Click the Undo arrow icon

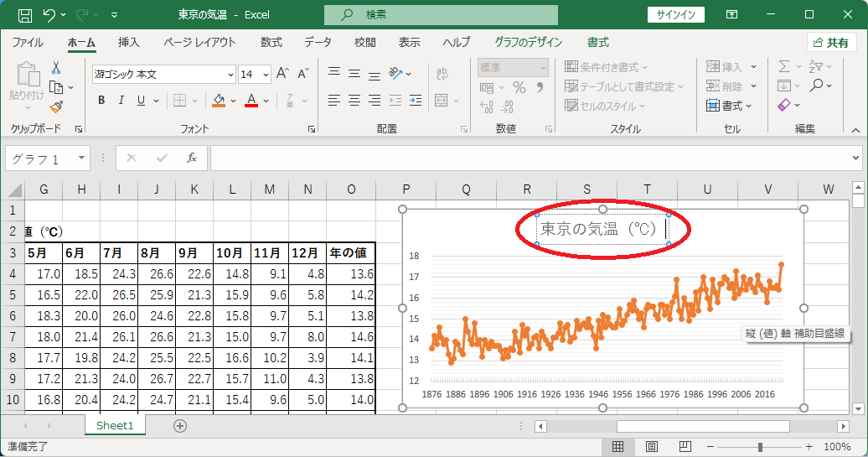tap(49, 15)
